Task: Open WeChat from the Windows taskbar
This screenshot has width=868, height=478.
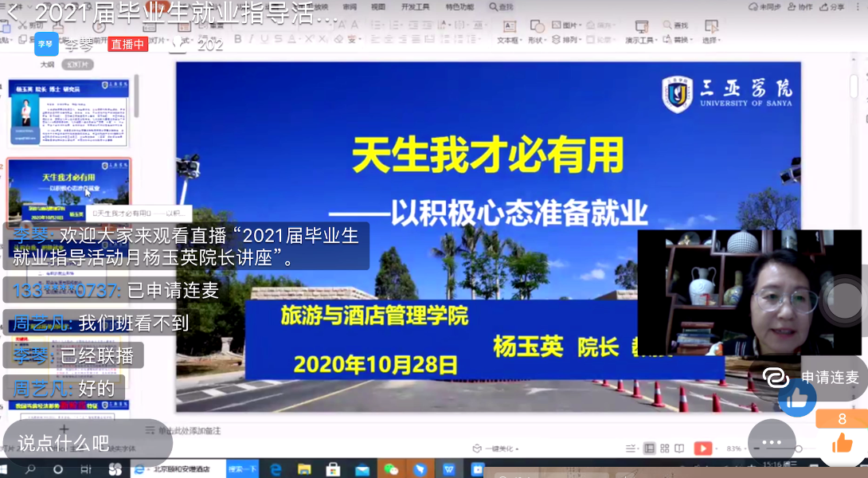Action: click(390, 470)
